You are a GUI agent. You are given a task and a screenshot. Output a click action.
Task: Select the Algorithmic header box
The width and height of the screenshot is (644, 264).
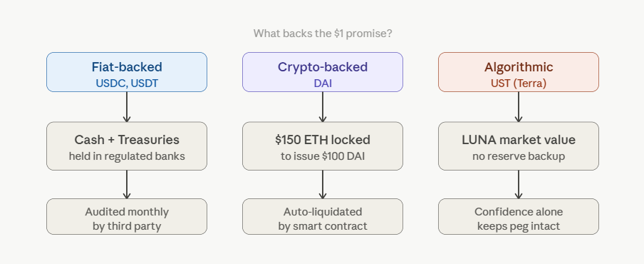(519, 72)
